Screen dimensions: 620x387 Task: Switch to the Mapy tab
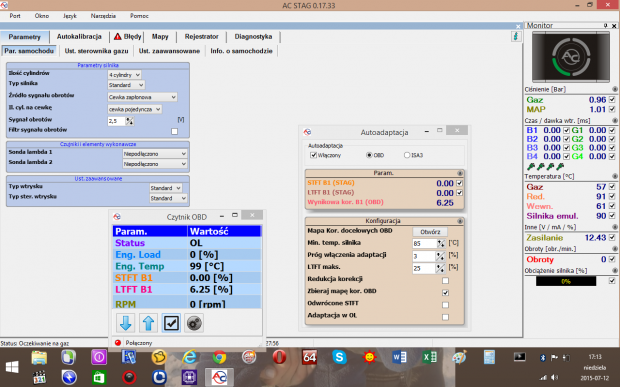[160, 36]
